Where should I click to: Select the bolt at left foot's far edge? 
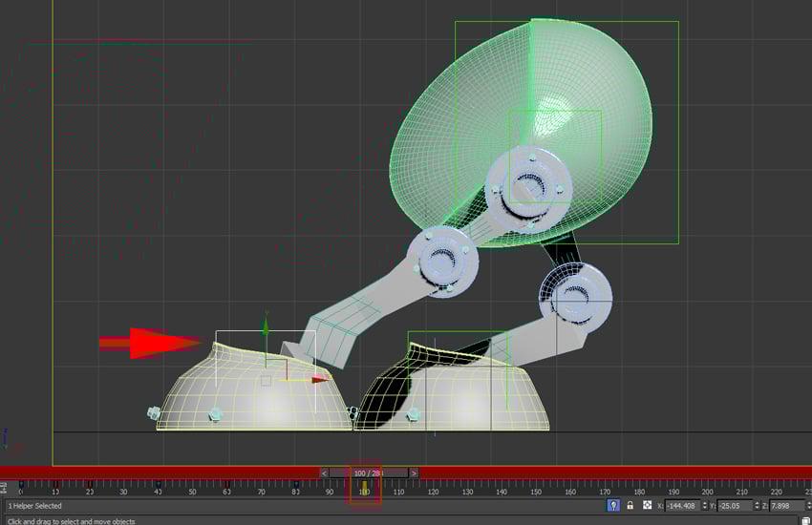(154, 412)
